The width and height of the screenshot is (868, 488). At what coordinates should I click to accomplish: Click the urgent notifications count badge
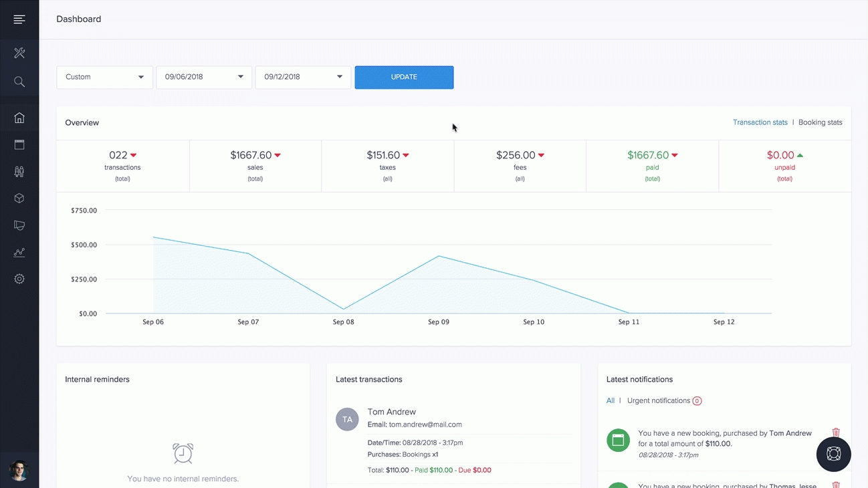(697, 401)
